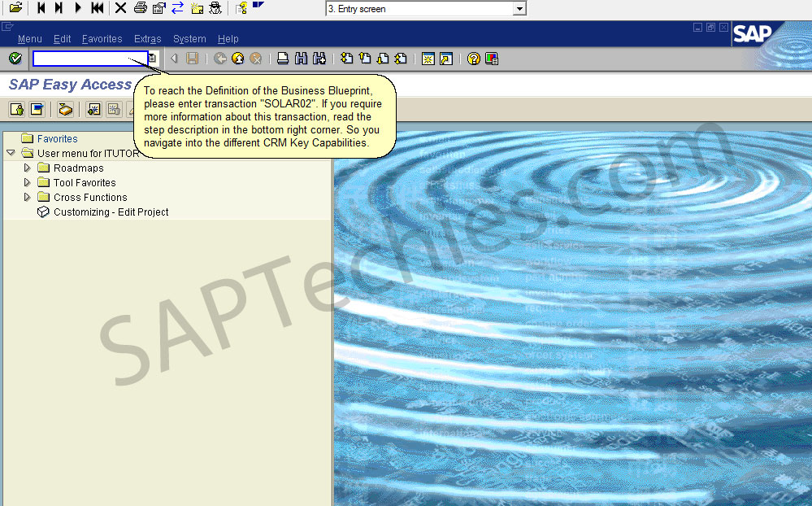Click the blue flag icon in player toolbar

click(258, 6)
